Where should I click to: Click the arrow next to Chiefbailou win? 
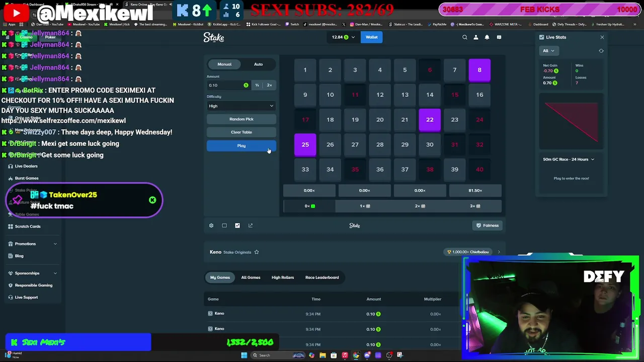[x=499, y=252]
